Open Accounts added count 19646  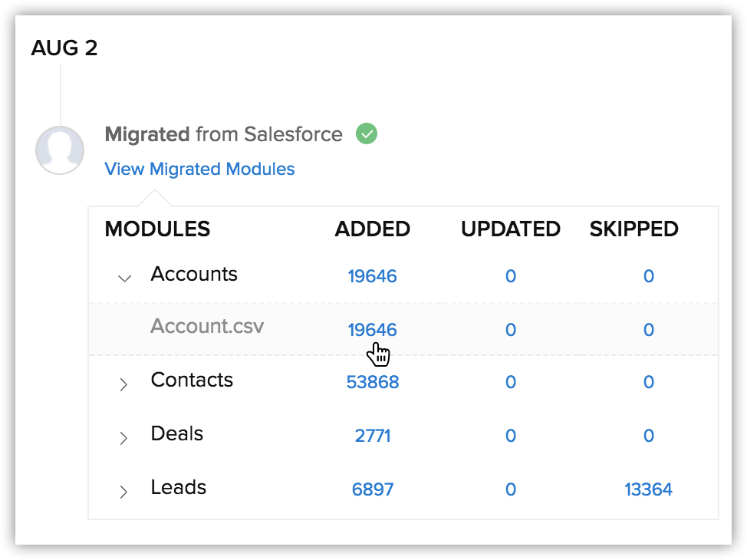click(372, 276)
